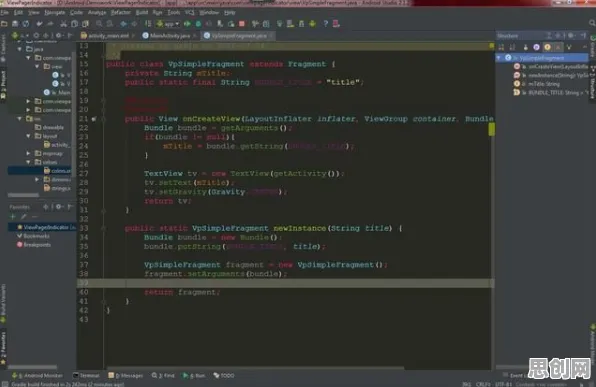
Task: Click the Save All toolbar icon
Action: point(15,24)
